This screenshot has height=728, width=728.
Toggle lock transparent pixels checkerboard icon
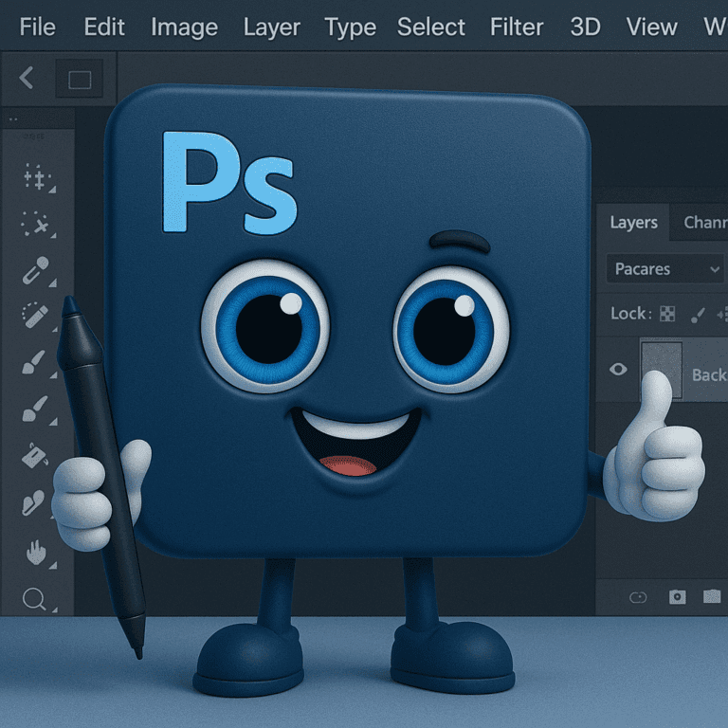tap(667, 314)
